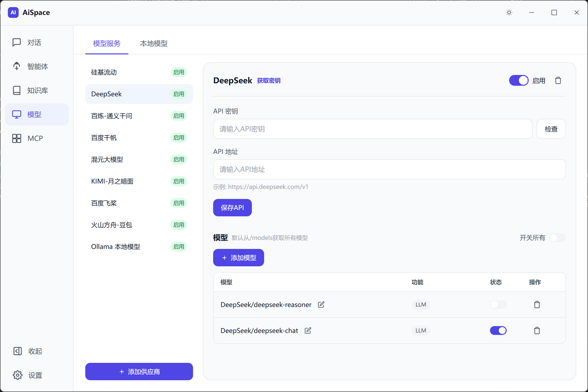Select 硅基流动 provider
588x392 pixels.
pyautogui.click(x=139, y=72)
